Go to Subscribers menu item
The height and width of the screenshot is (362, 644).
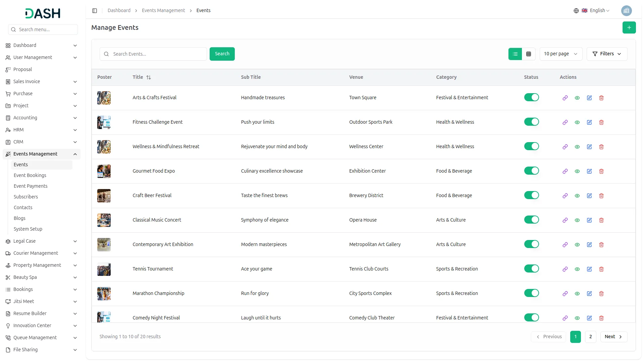pos(26,197)
